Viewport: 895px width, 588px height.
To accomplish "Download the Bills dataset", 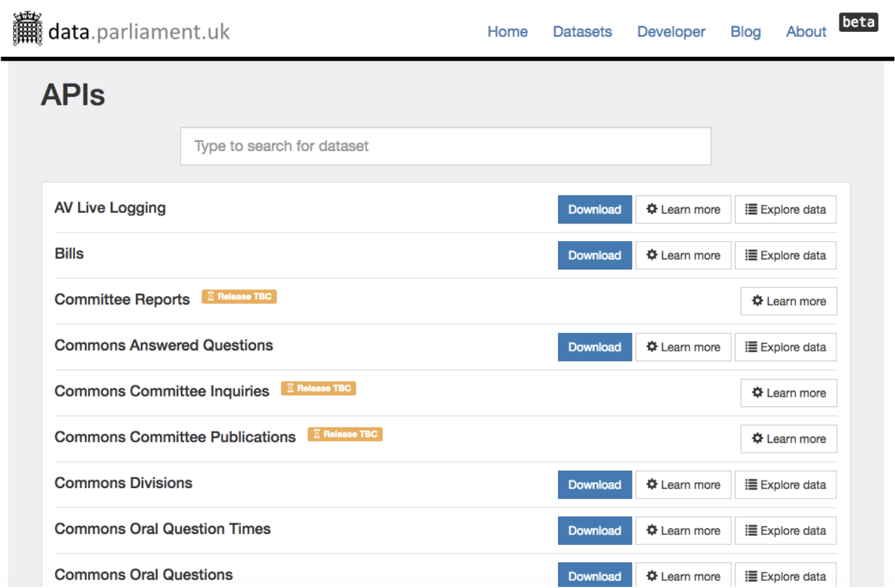I will pyautogui.click(x=594, y=255).
